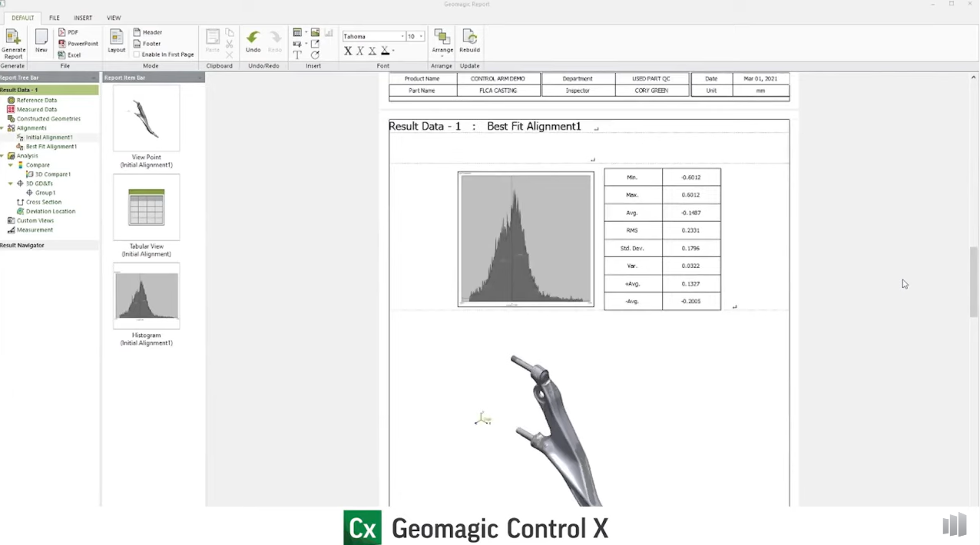980x545 pixels.
Task: Click the CORY GREEN inspector cell
Action: pos(651,91)
